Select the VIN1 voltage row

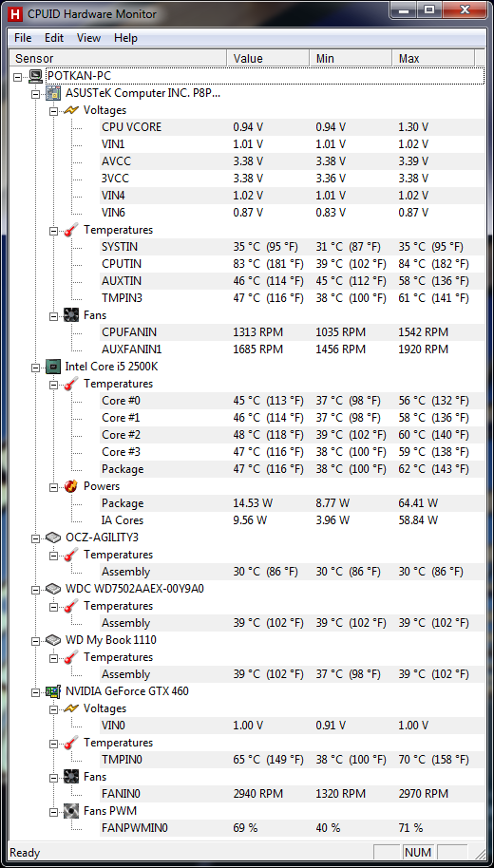click(x=291, y=144)
